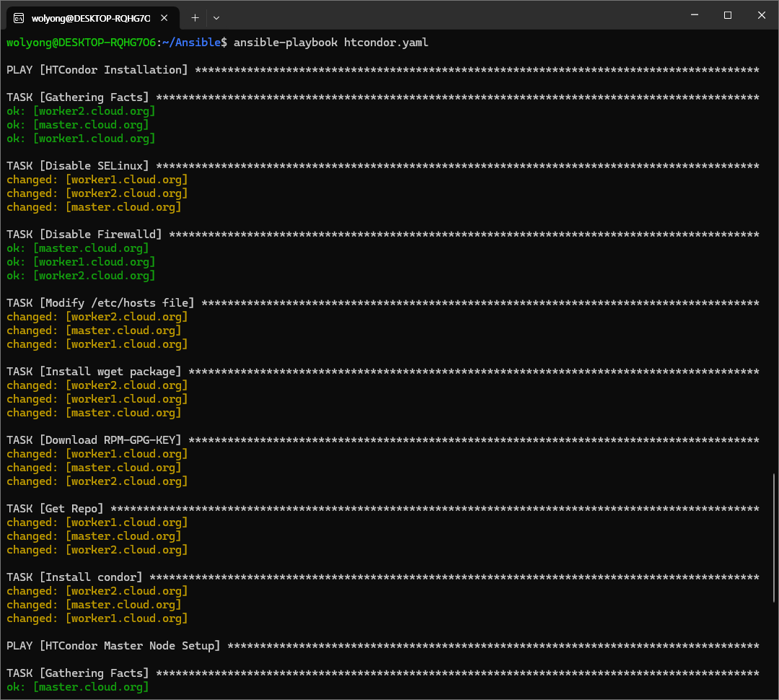Click the TASK [Download RPM-GPG-KEY] line

(x=94, y=440)
